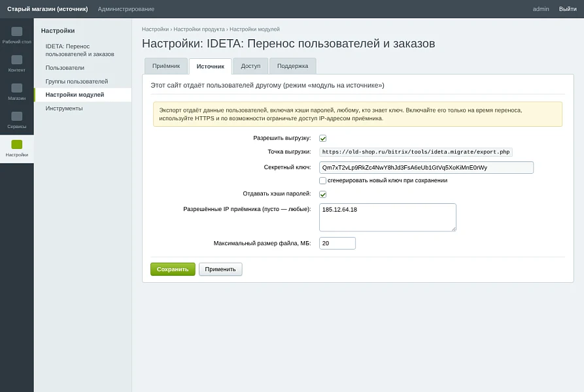Open the Контент sidebar icon
584x392 pixels.
point(17,63)
